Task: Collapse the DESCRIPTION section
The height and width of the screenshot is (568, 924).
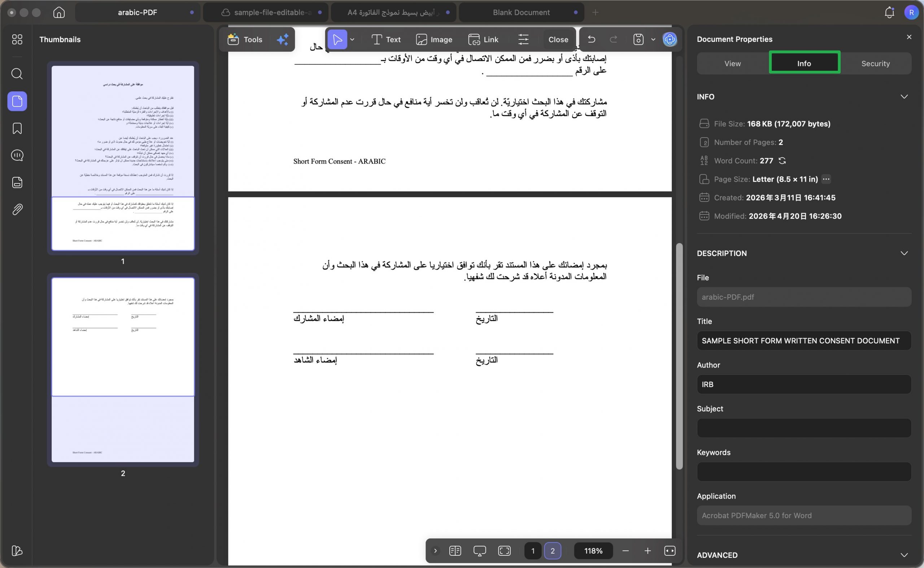Action: [x=904, y=253]
